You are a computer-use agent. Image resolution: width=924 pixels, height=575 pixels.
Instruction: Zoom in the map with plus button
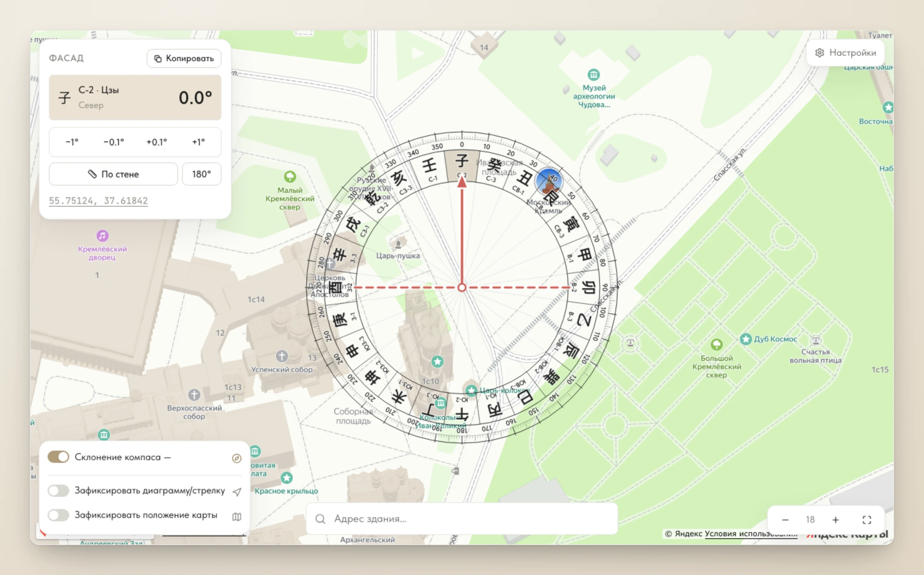point(835,520)
